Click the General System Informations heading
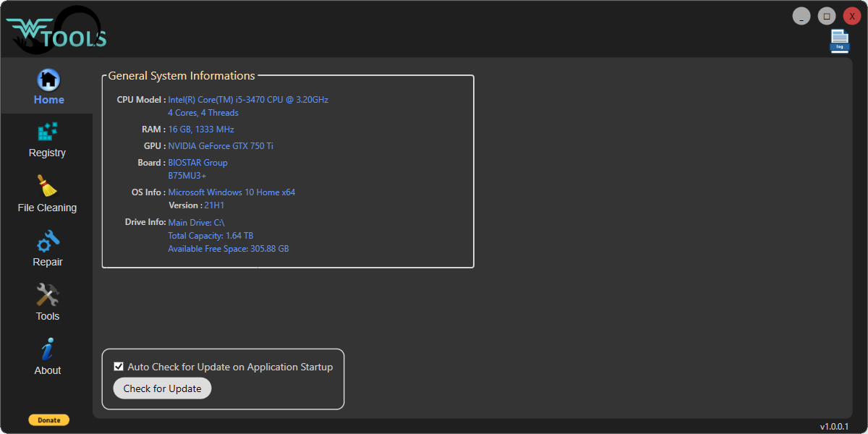 (x=182, y=76)
